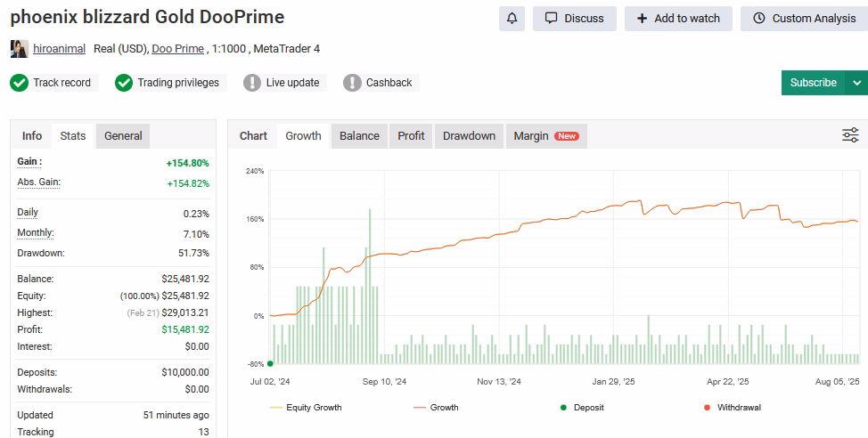Expand the Subscribe dropdown arrow
Viewport: 868px width, 438px height.
coord(856,83)
